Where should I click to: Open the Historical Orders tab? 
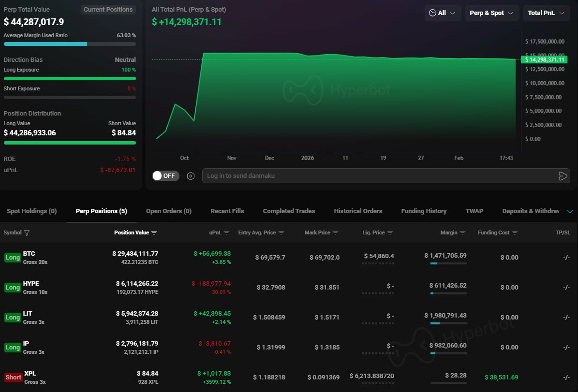[x=358, y=211]
